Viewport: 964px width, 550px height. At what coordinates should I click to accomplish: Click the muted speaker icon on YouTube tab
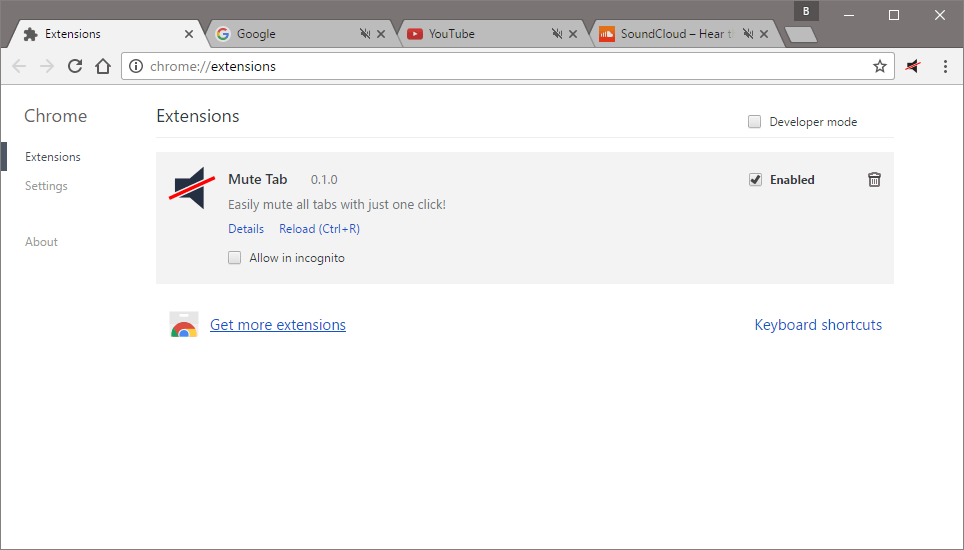(x=557, y=34)
